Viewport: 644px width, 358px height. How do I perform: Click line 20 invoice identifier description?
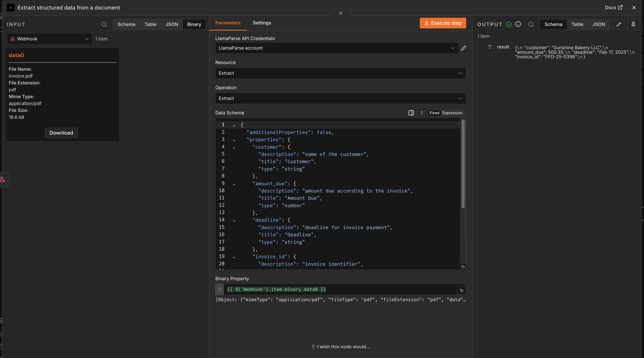click(x=310, y=264)
